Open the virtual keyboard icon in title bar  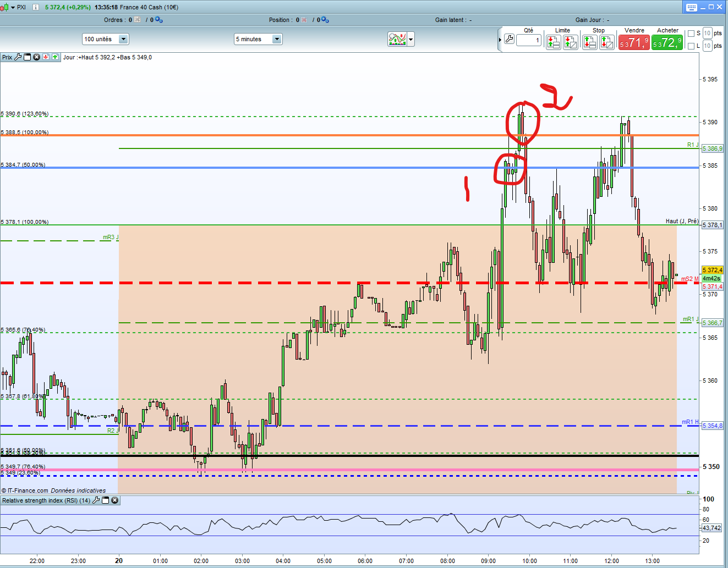[x=692, y=7]
